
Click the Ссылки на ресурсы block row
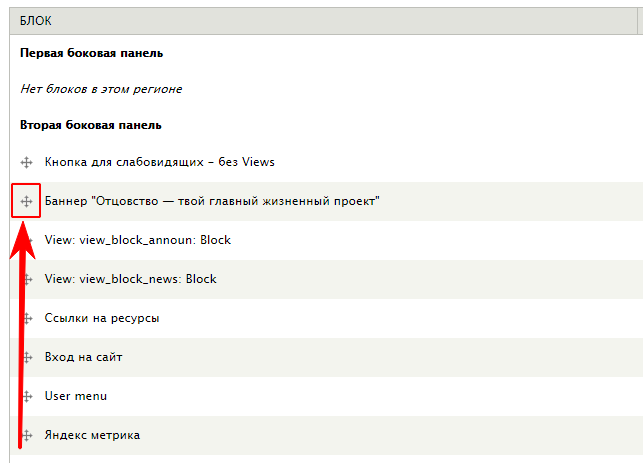click(326, 318)
